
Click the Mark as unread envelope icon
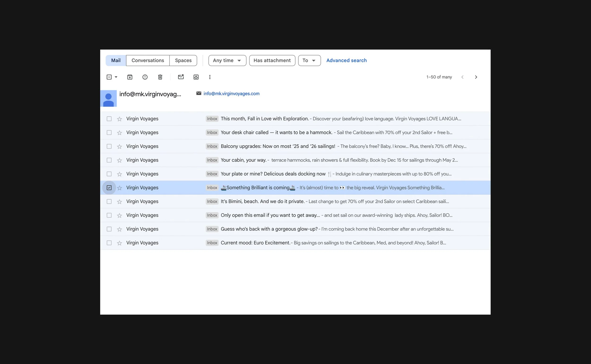(x=181, y=77)
